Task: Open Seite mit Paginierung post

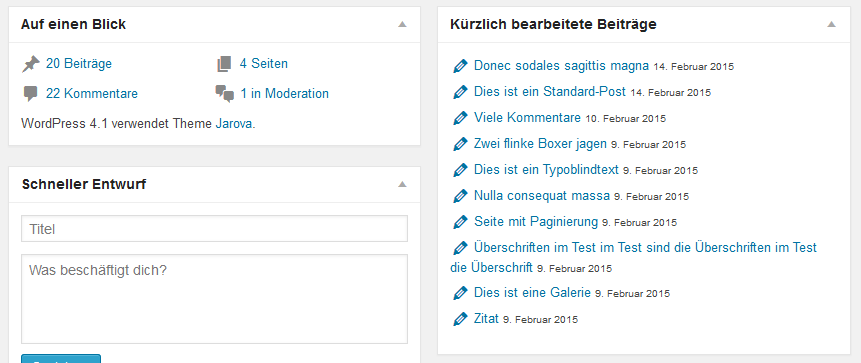Action: [536, 222]
